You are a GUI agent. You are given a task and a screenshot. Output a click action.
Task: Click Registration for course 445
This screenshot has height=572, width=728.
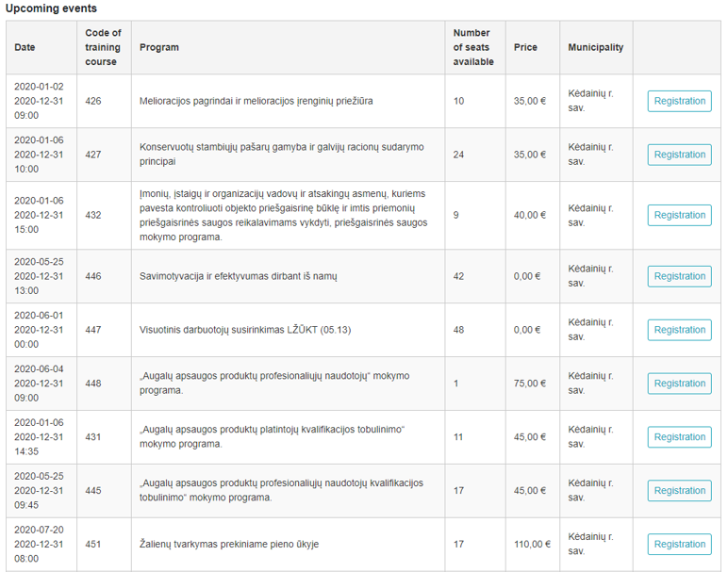[x=679, y=491]
